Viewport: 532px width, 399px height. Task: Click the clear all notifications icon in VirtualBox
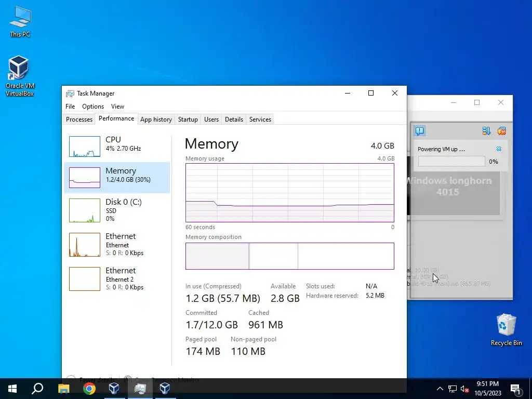pos(502,131)
